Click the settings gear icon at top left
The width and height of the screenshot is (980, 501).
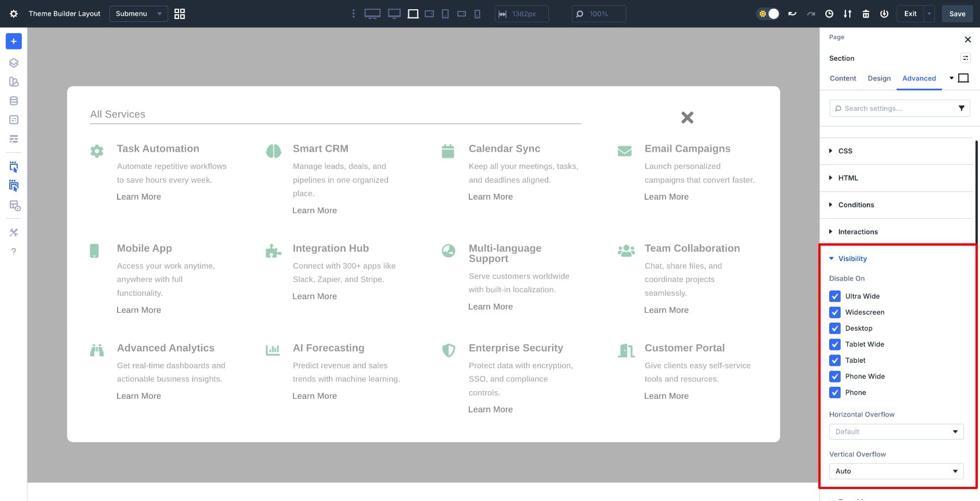pyautogui.click(x=14, y=14)
